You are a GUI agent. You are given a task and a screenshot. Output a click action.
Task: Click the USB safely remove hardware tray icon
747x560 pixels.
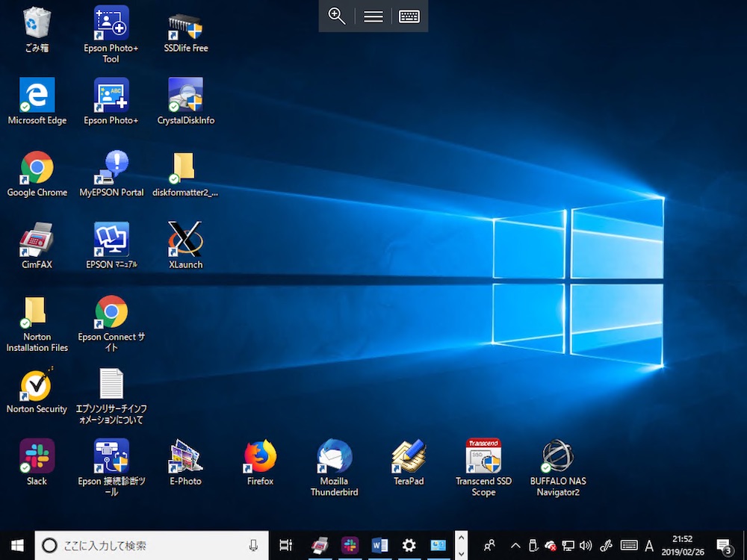[533, 545]
